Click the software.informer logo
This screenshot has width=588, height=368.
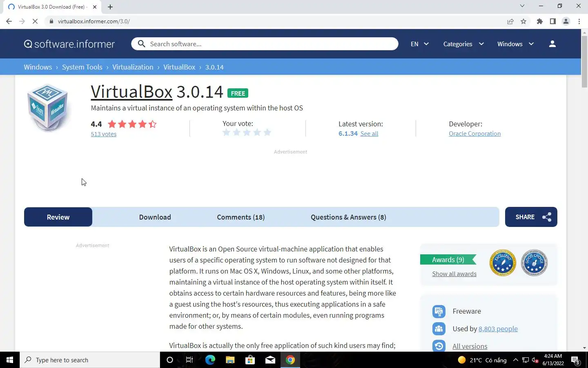pos(69,44)
